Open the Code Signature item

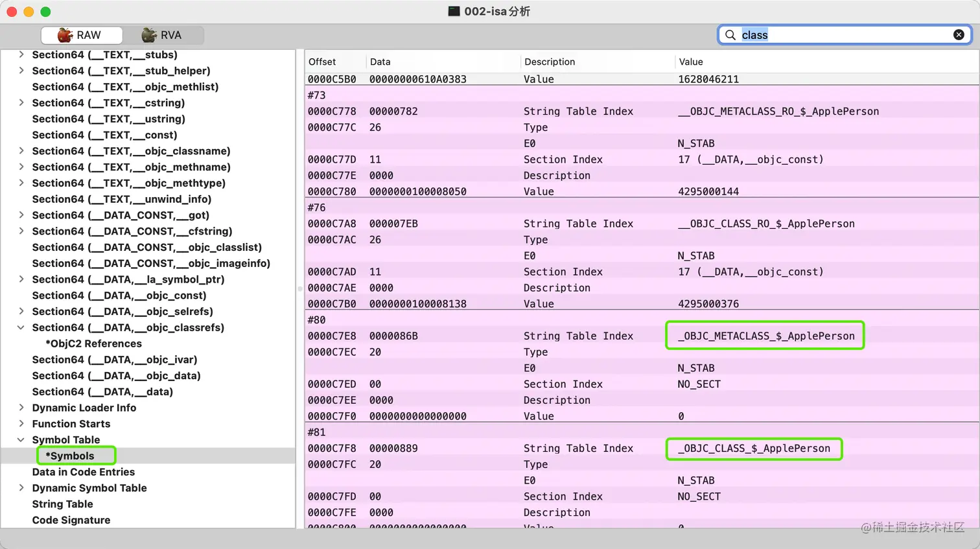[71, 520]
